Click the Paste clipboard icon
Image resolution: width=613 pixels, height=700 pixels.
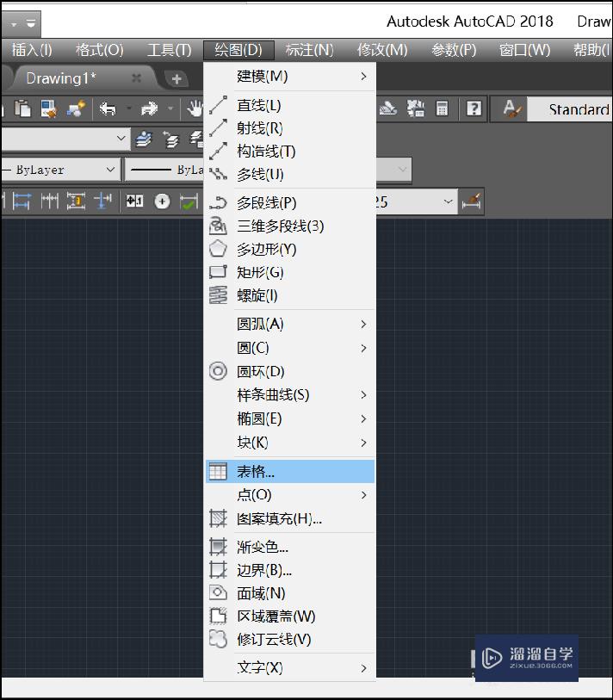[22, 108]
